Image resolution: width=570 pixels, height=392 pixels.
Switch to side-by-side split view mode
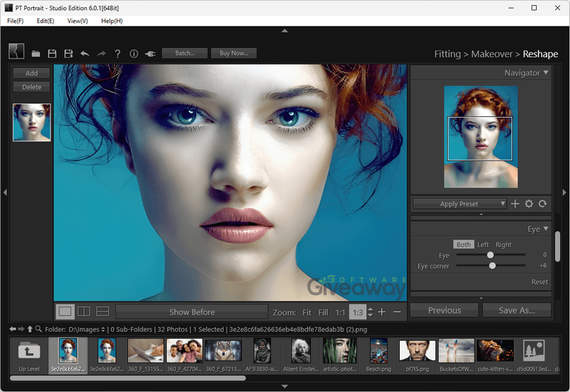pyautogui.click(x=84, y=311)
